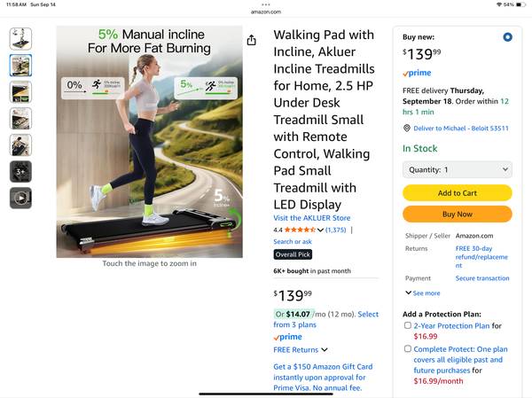Click the Add to Cart button
The height and width of the screenshot is (398, 532).
pos(457,193)
